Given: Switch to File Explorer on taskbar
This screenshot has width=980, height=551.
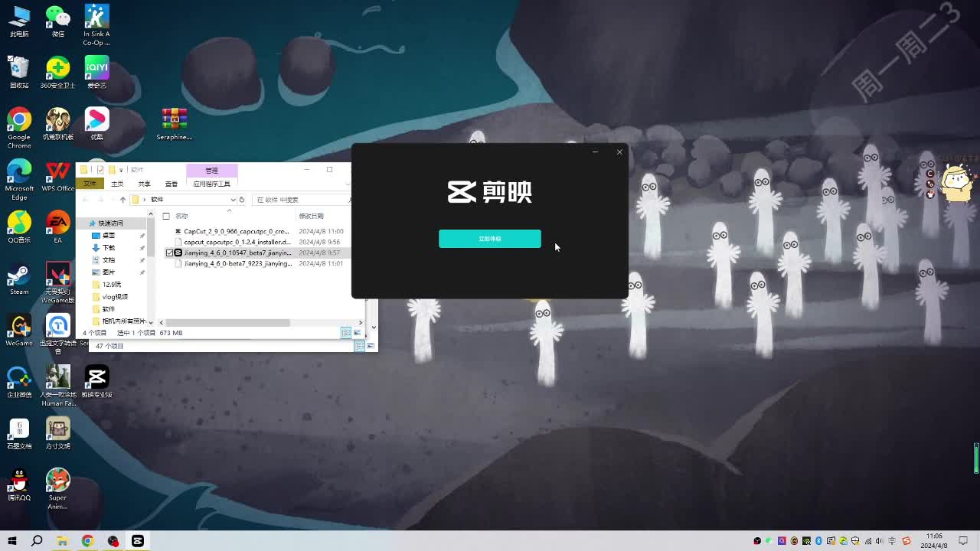Looking at the screenshot, I should pos(62,541).
